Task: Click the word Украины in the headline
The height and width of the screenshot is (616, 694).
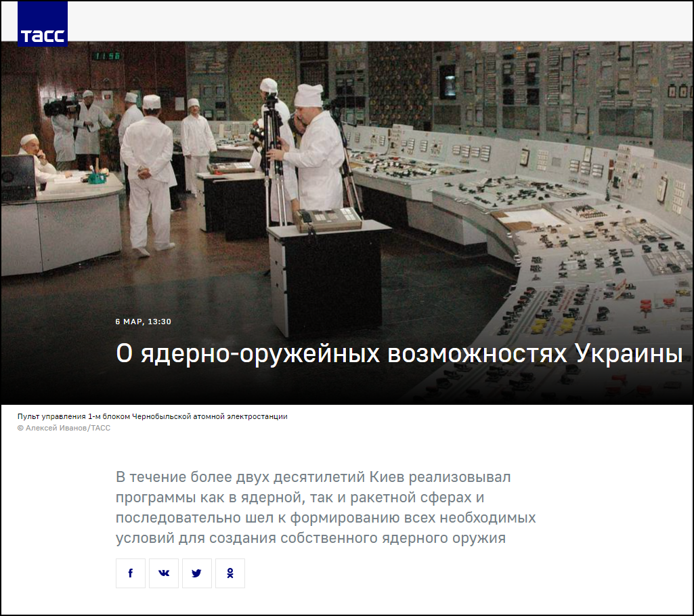Action: point(629,355)
